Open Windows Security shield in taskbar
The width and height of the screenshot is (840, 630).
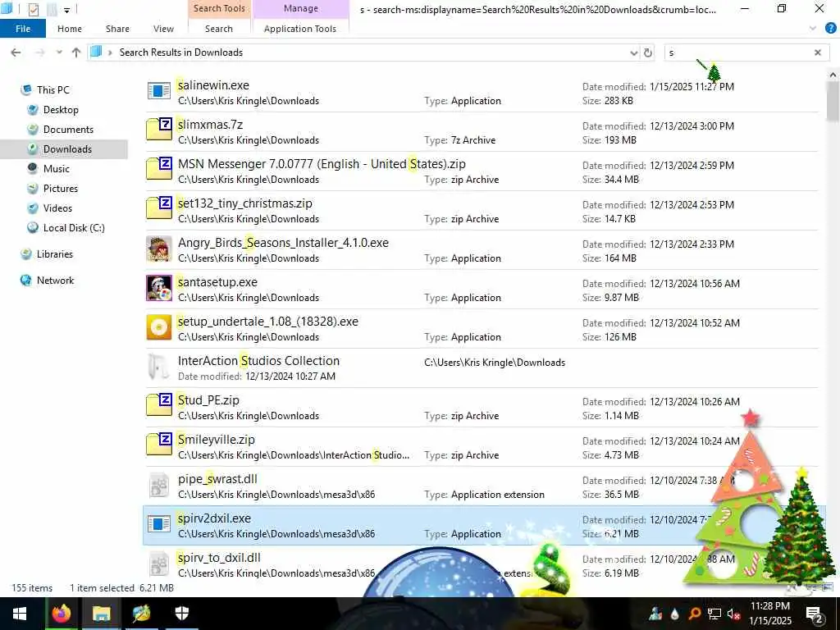tap(182, 614)
